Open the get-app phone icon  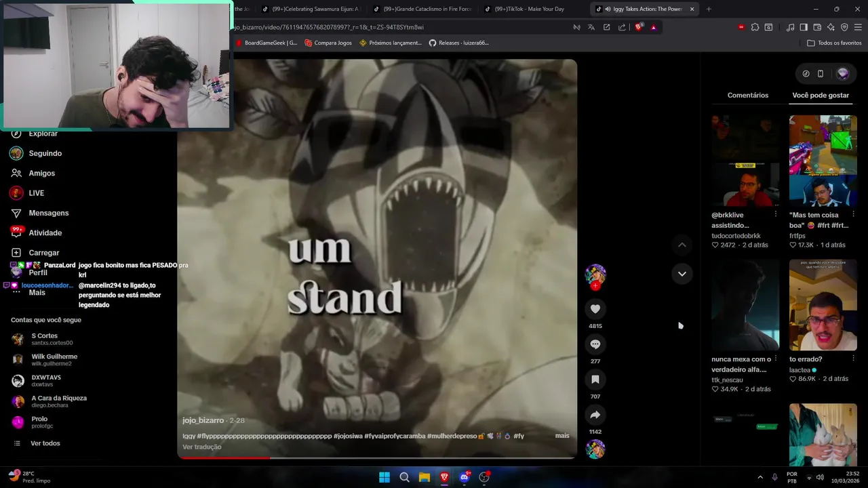pyautogui.click(x=821, y=74)
